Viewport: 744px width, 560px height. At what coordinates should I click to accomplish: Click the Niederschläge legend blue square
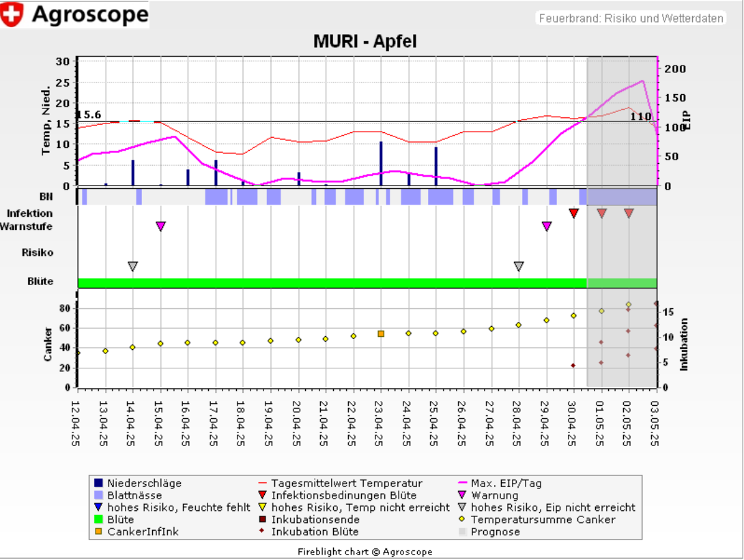point(99,484)
